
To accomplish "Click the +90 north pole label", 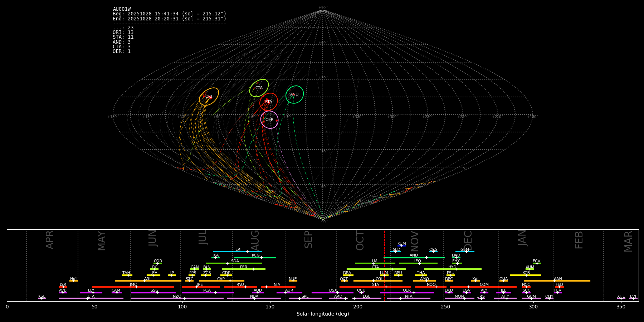I will pyautogui.click(x=322, y=8).
